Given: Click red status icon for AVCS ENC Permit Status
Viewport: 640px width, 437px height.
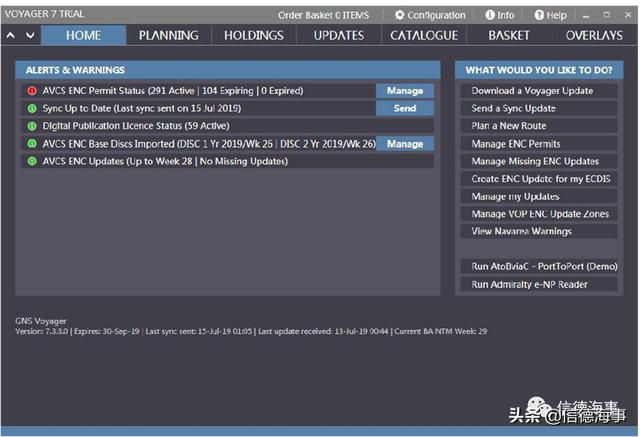Looking at the screenshot, I should [x=32, y=91].
